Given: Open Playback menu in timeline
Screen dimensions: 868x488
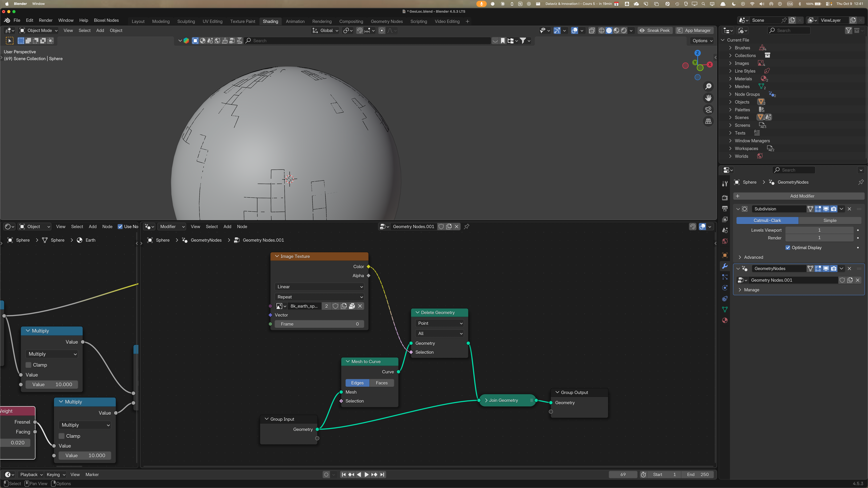Looking at the screenshot, I should (x=31, y=475).
